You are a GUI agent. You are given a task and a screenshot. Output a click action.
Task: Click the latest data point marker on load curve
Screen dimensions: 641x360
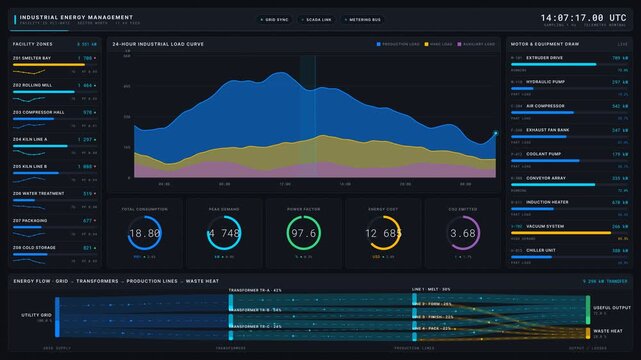495,133
